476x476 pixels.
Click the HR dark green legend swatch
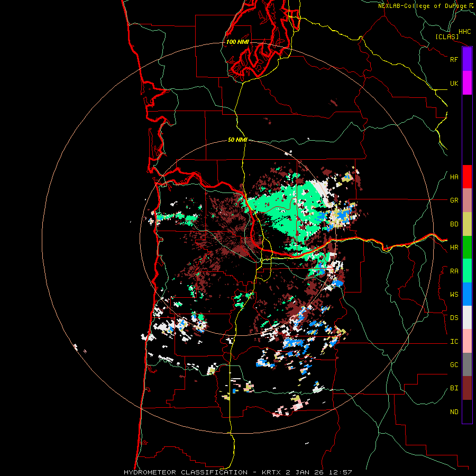coord(467,248)
